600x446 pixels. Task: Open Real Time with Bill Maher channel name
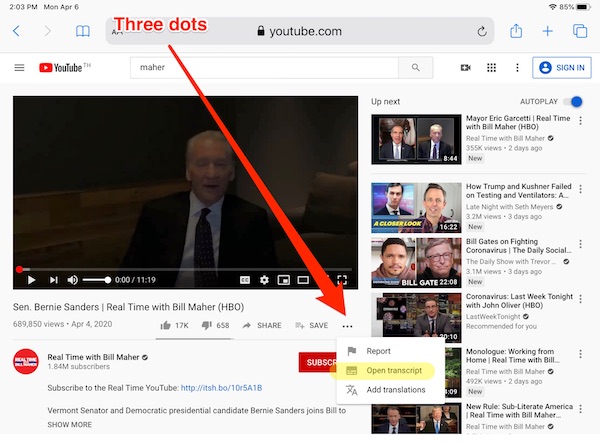pyautogui.click(x=93, y=357)
